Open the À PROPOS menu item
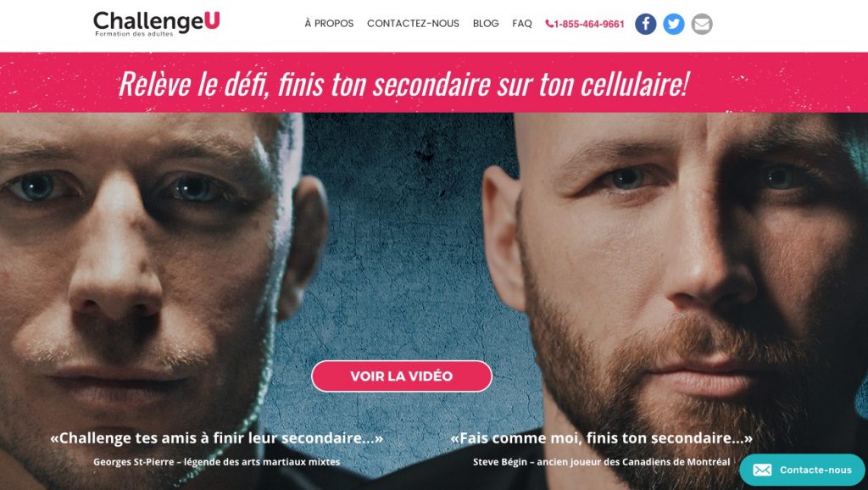Screen dimensions: 868x490 (329, 23)
